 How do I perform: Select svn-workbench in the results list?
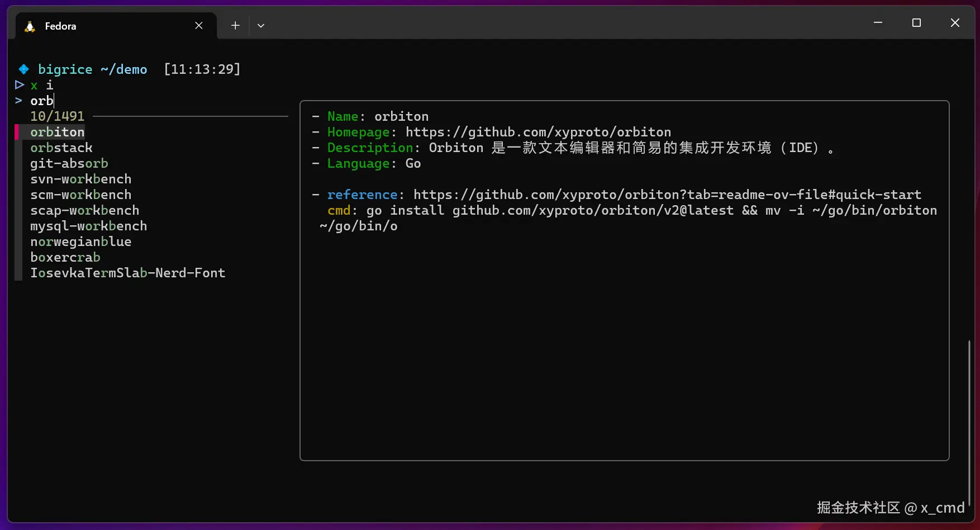[x=81, y=179]
